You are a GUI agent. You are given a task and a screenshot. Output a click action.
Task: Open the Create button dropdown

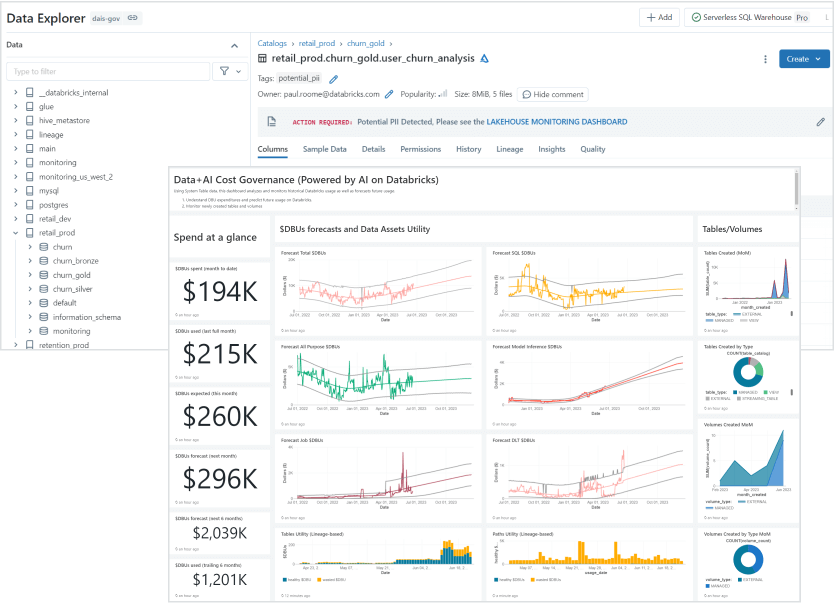(804, 59)
